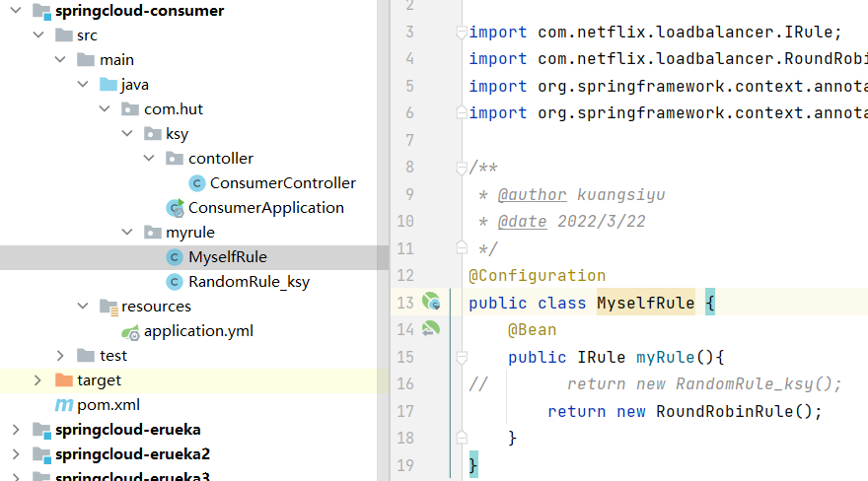Select MyselfRule in the project tree
Screen dimensions: 868x481
tap(228, 257)
